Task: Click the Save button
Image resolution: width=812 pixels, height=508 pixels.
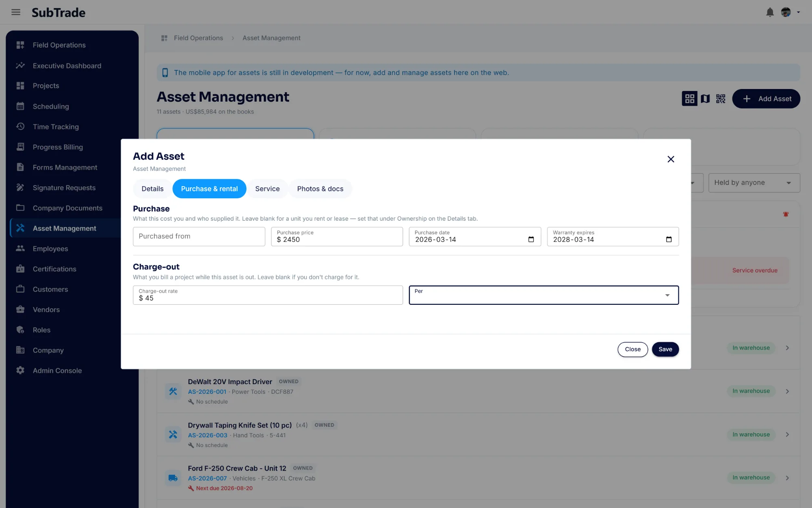Action: pyautogui.click(x=665, y=350)
